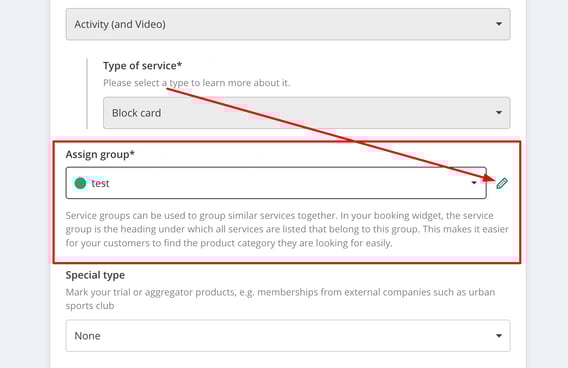The width and height of the screenshot is (568, 368).
Task: Open the Activity (and Video) dropdown
Action: tap(288, 24)
